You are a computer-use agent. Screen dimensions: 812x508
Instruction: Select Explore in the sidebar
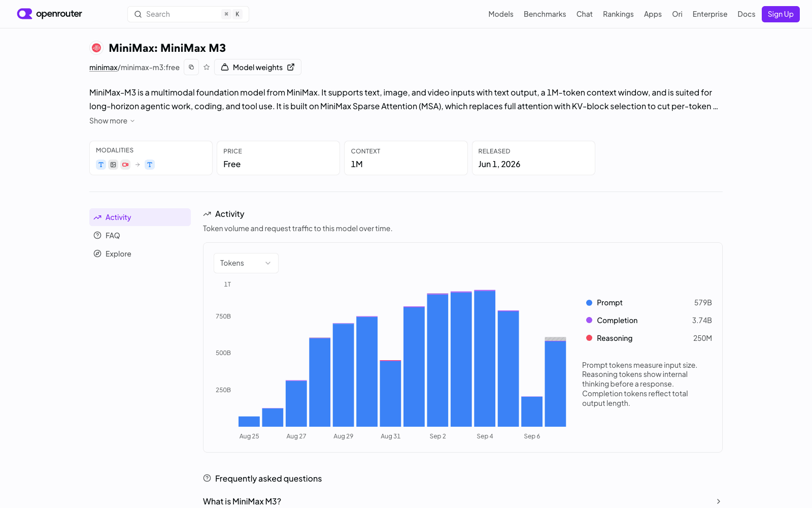pyautogui.click(x=140, y=253)
